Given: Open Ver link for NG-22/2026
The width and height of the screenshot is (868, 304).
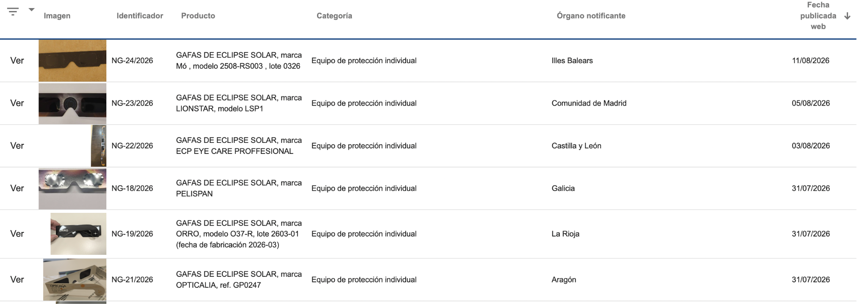Looking at the screenshot, I should [17, 145].
